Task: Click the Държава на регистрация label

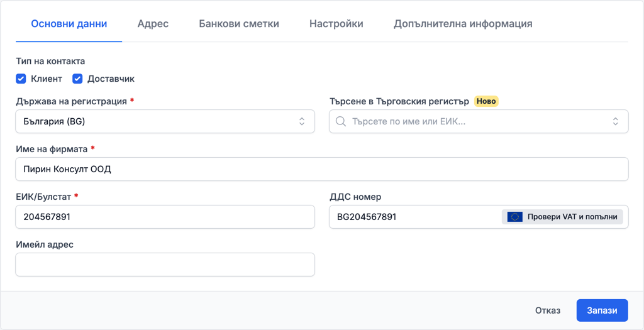Action: (x=72, y=101)
